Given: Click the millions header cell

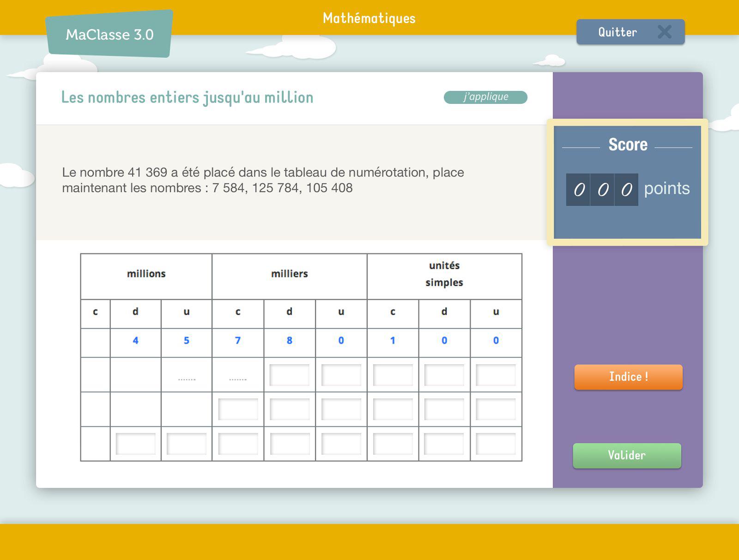Looking at the screenshot, I should tap(146, 276).
